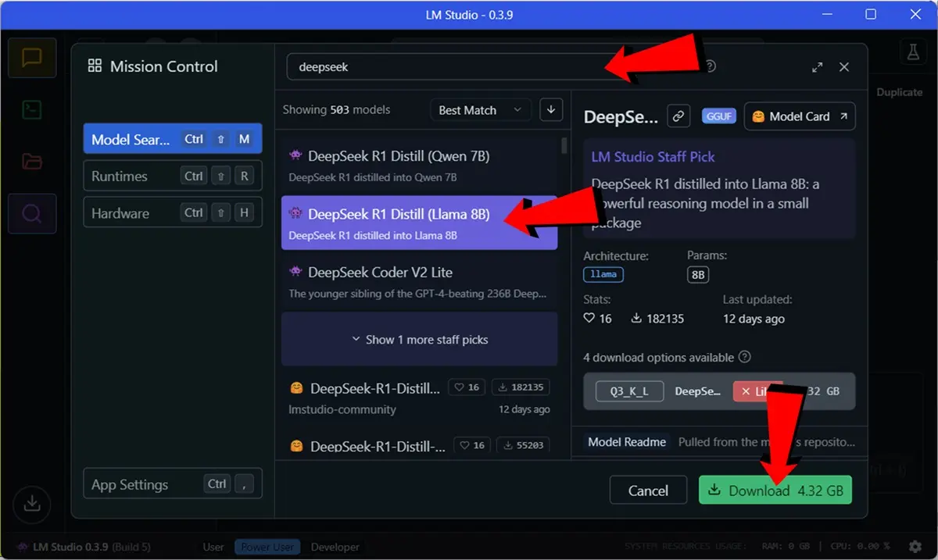Switch to Developer mode

click(335, 547)
